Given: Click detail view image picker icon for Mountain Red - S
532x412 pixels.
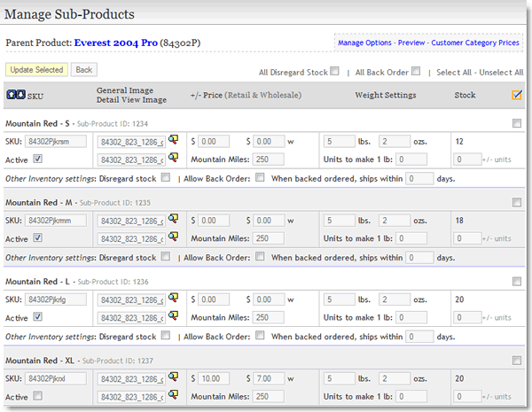Looking at the screenshot, I should point(173,159).
